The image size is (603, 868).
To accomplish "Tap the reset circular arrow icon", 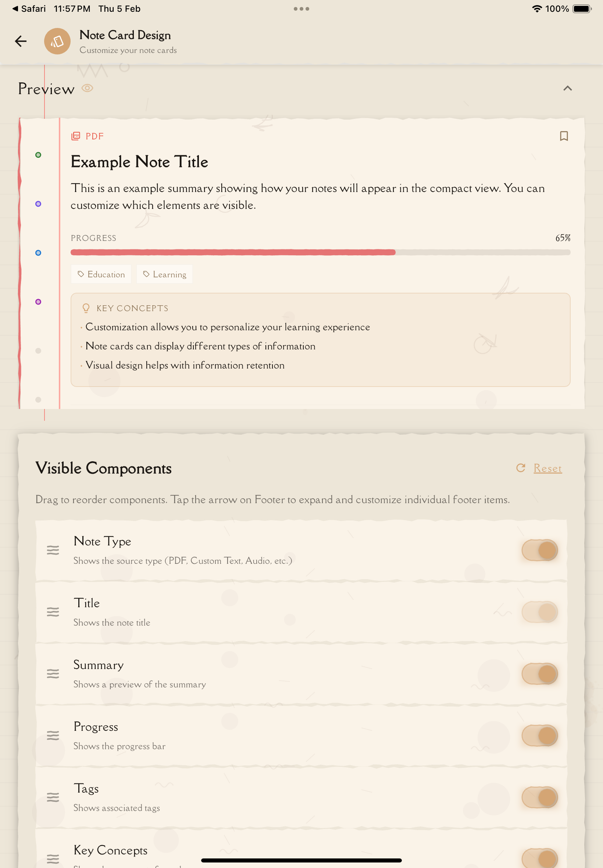I will pos(521,468).
